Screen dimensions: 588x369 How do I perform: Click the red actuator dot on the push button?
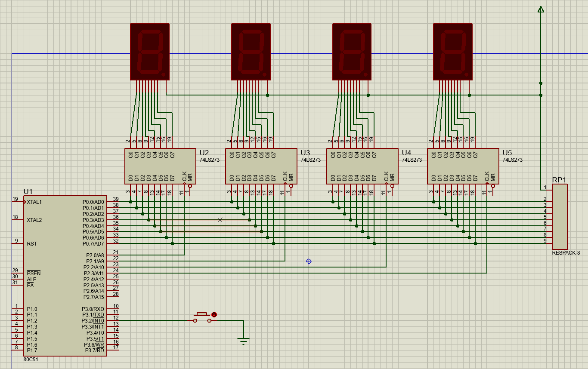click(214, 315)
